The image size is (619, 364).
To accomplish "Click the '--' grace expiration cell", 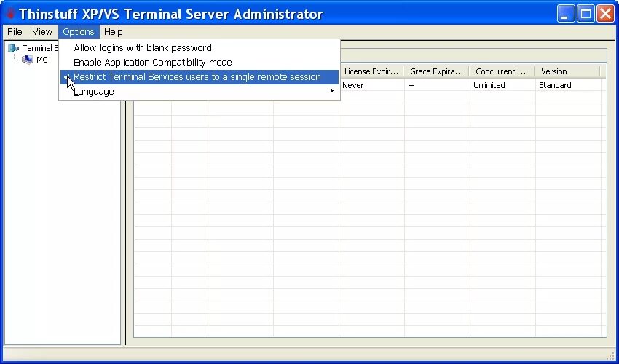I will (411, 85).
